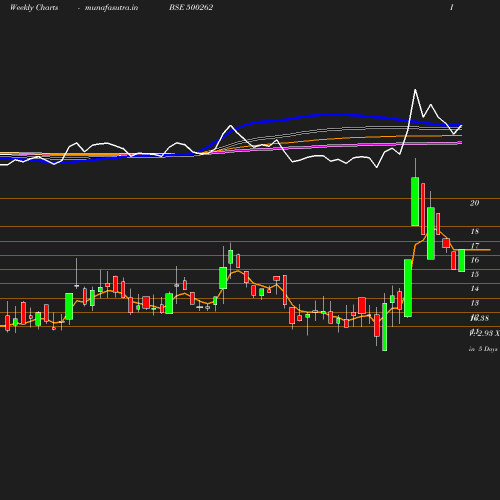Click the last green candle of the chart
Image resolution: width=500 pixels, height=500 pixels.
[x=462, y=261]
